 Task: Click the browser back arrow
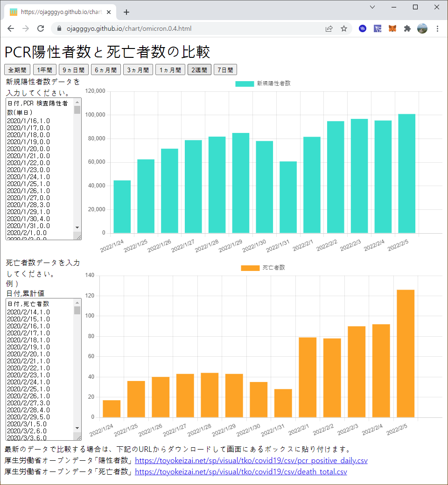tap(11, 29)
